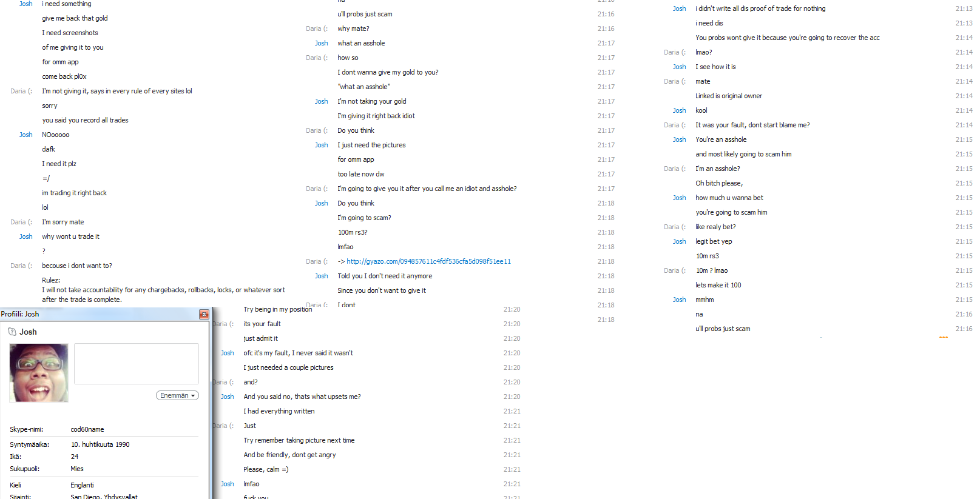Click Josh's name beside 'kool' message
This screenshot has width=980, height=499.
click(680, 110)
